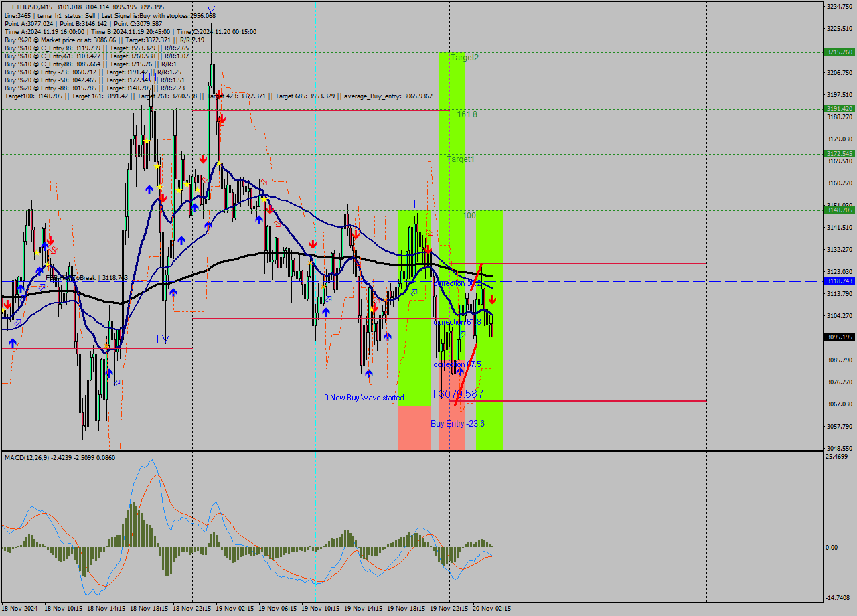Click the '18 Nov 18:15' time axis label
This screenshot has height=616, width=857.
pos(149,609)
